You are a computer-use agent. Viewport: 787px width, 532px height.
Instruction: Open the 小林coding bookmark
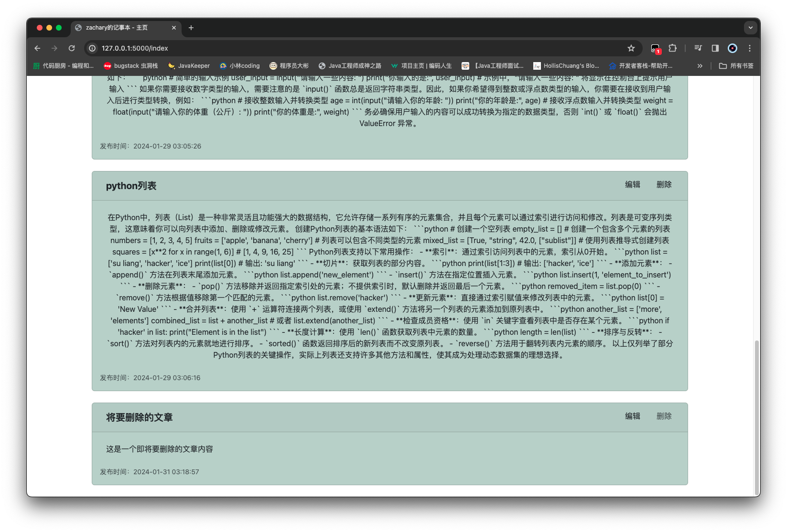click(240, 66)
